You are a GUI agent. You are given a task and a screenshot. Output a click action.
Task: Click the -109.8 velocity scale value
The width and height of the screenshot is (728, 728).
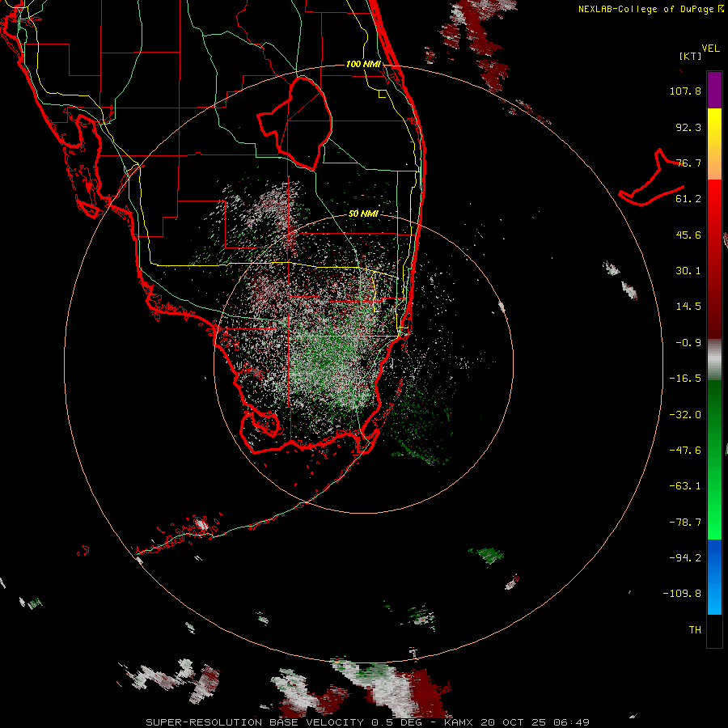click(x=682, y=594)
